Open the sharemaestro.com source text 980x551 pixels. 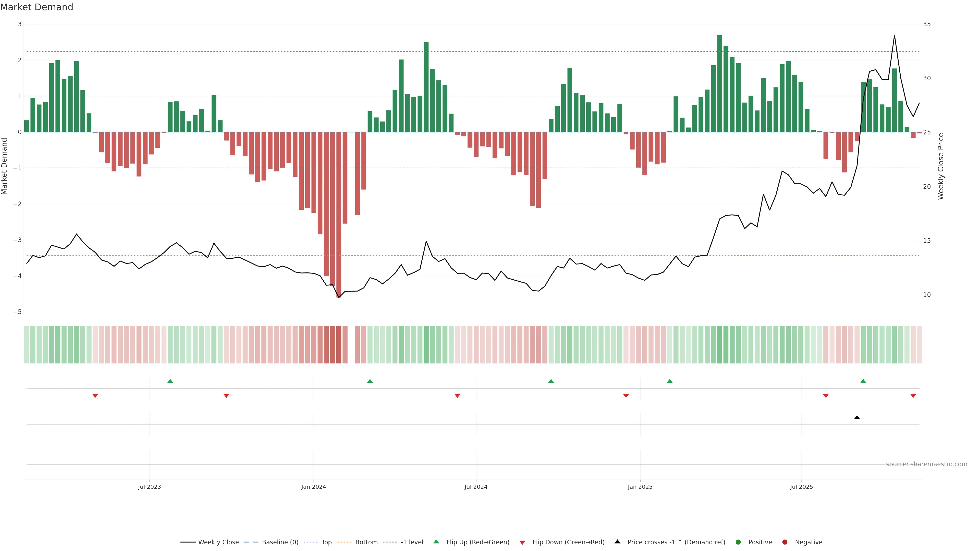(926, 464)
